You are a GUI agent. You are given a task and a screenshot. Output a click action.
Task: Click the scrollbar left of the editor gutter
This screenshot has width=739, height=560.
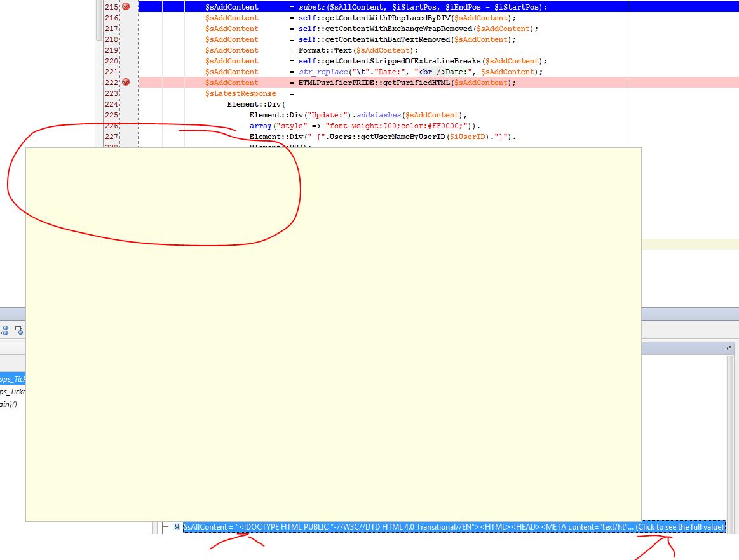point(99,20)
